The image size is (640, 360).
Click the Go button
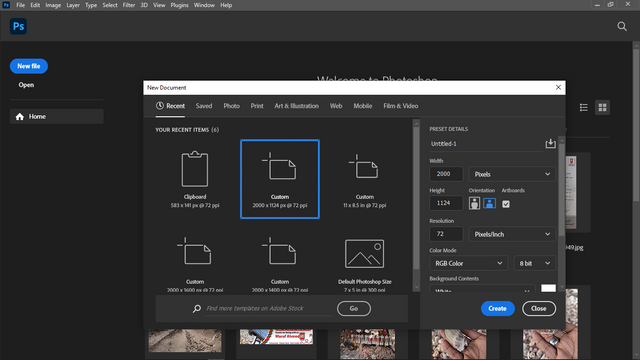click(354, 309)
